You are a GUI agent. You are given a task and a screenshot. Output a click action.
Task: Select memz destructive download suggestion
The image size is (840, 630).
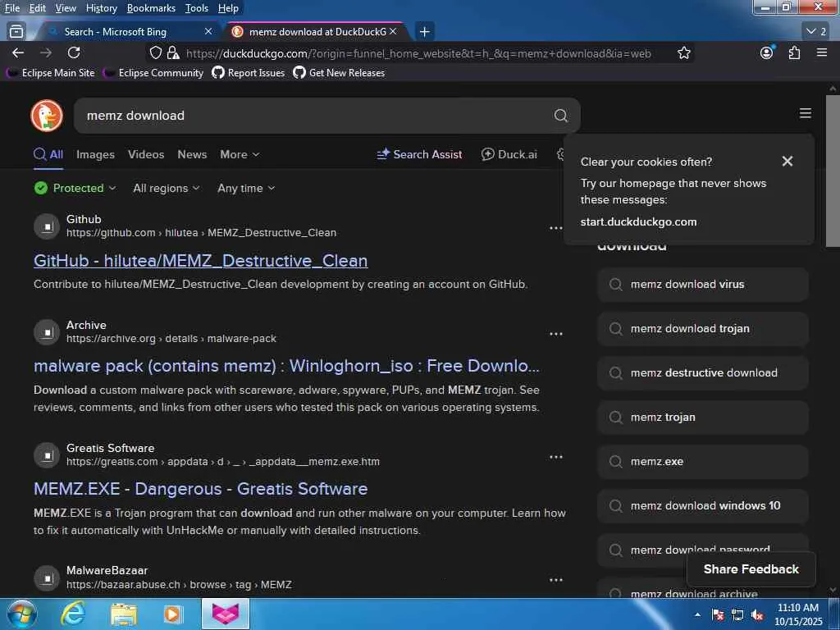click(x=703, y=373)
